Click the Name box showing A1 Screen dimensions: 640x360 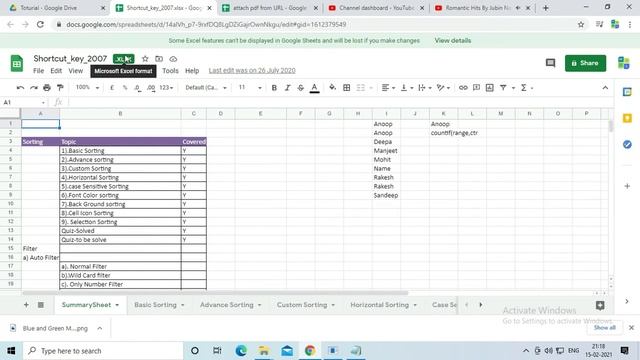pyautogui.click(x=24, y=102)
